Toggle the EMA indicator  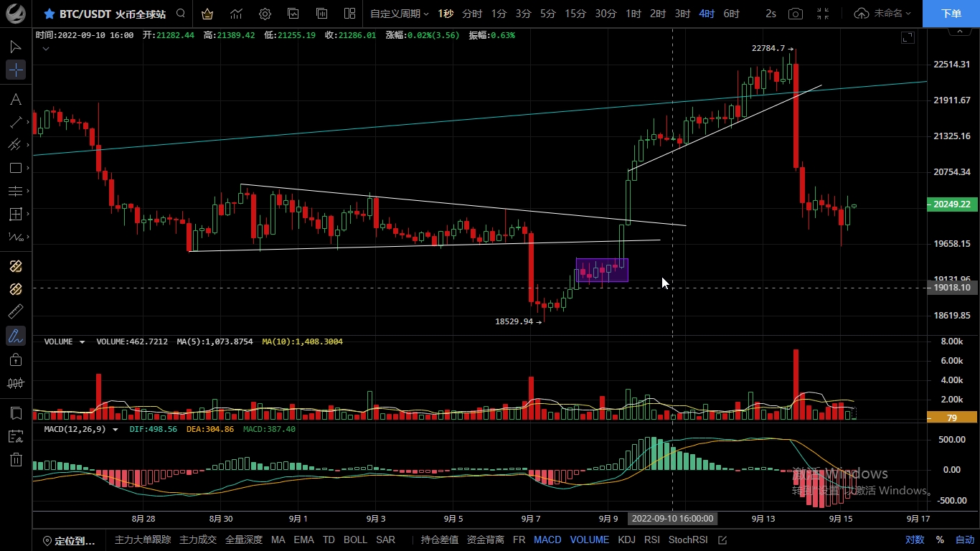pyautogui.click(x=303, y=540)
